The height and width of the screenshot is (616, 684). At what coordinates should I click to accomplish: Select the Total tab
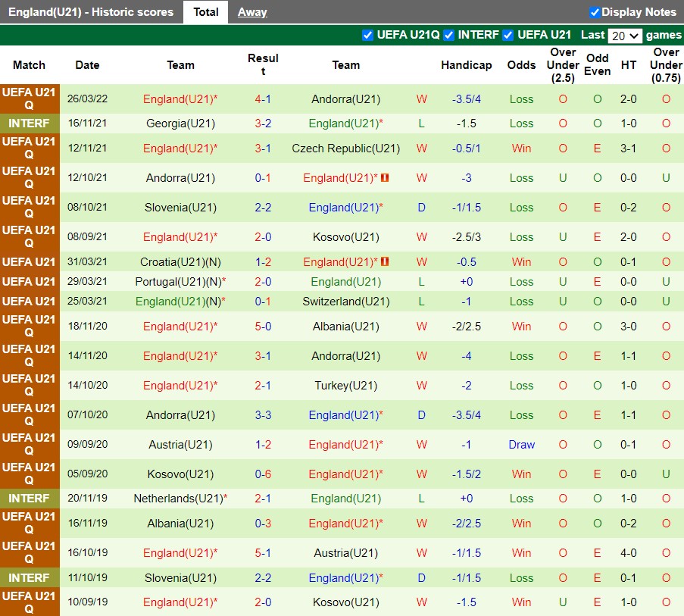coord(205,12)
